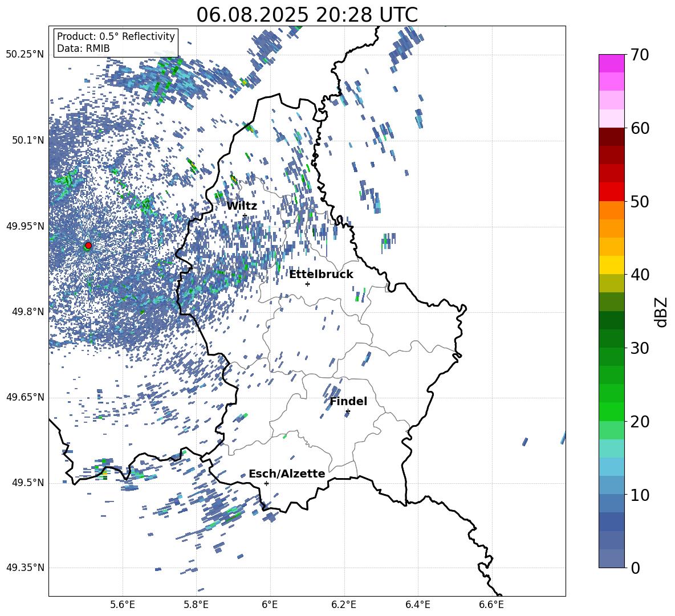The width and height of the screenshot is (675, 616).
Task: Click the 6°E longitude label
Action: 270,605
